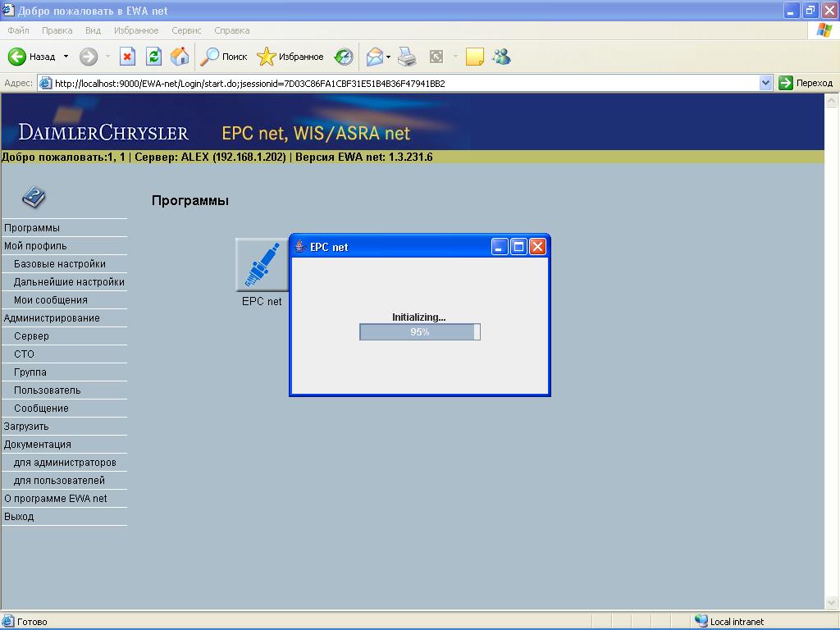Open the Документация section
The height and width of the screenshot is (630, 840).
pos(38,444)
